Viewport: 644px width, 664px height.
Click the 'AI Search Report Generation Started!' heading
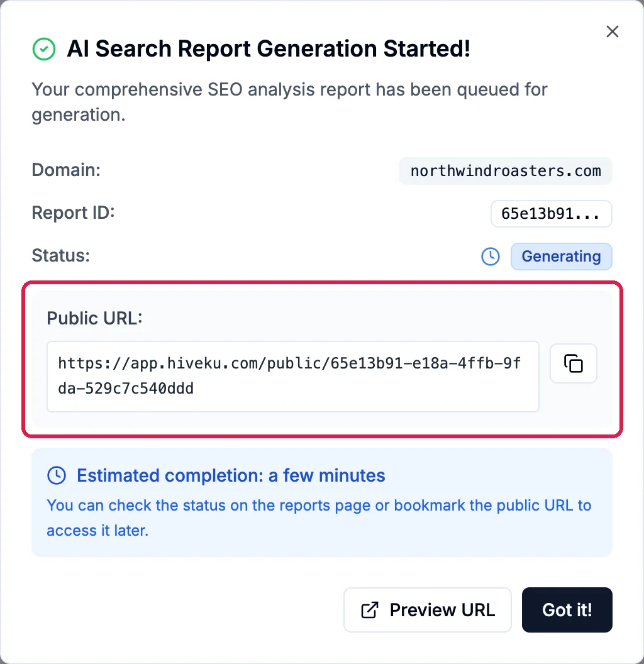point(269,48)
